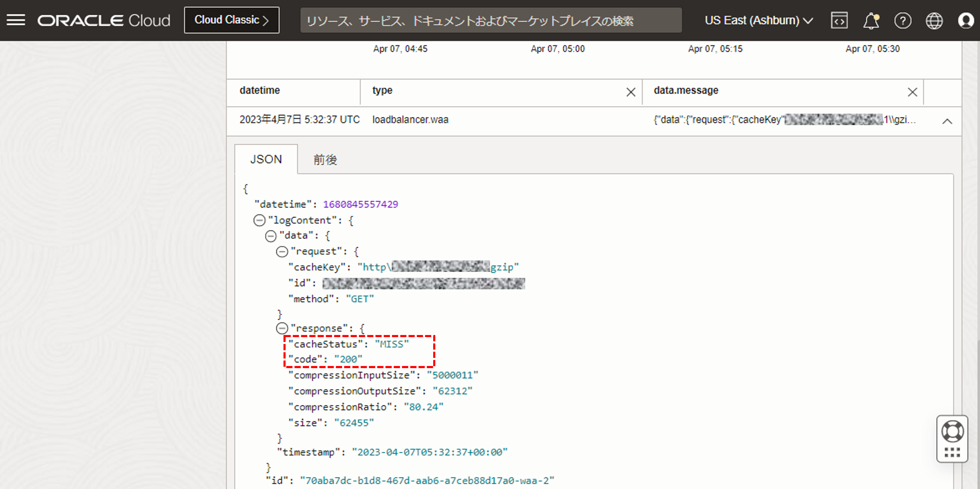Image resolution: width=980 pixels, height=489 pixels.
Task: Collapse the expanded log row chevron
Action: [x=947, y=121]
